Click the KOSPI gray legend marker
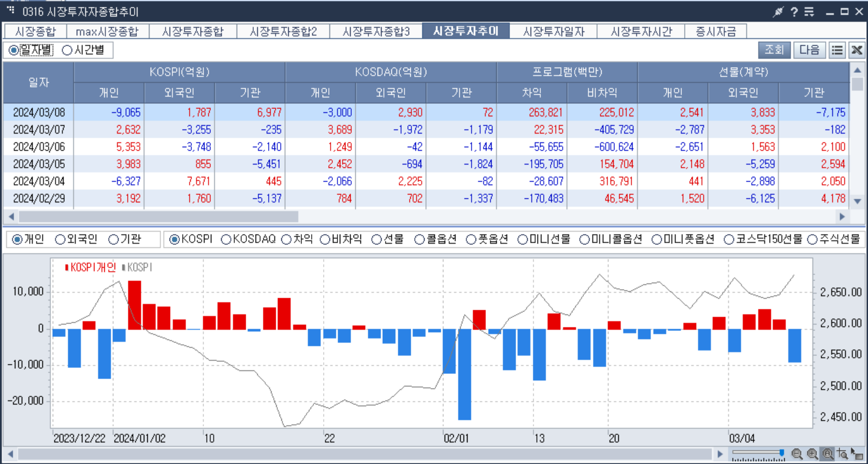This screenshot has height=464, width=868. tap(123, 267)
